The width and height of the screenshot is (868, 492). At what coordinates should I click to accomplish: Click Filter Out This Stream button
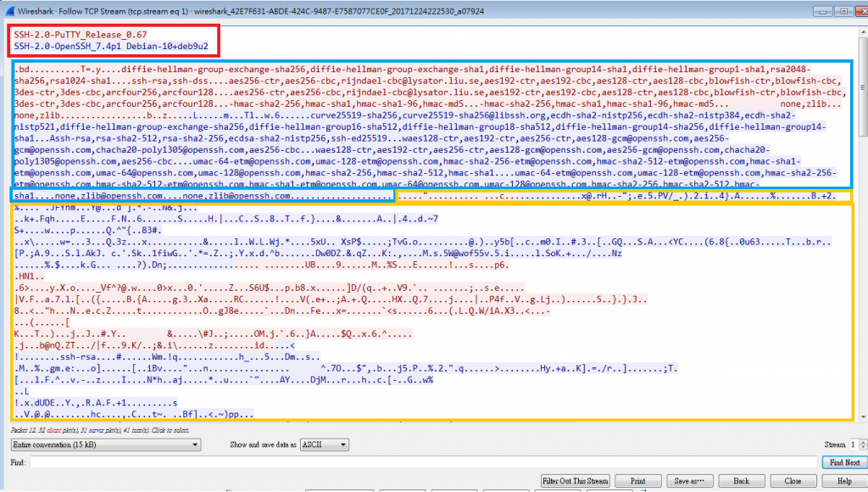pyautogui.click(x=576, y=480)
